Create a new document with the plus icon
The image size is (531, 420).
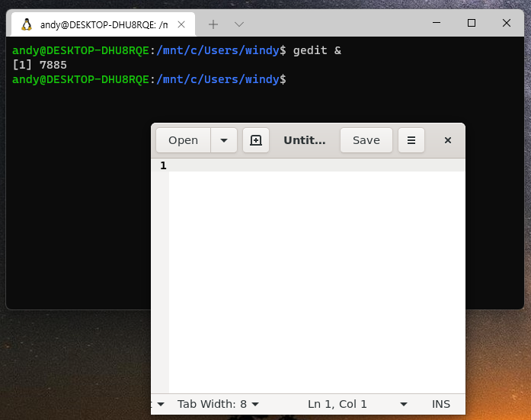tap(256, 140)
